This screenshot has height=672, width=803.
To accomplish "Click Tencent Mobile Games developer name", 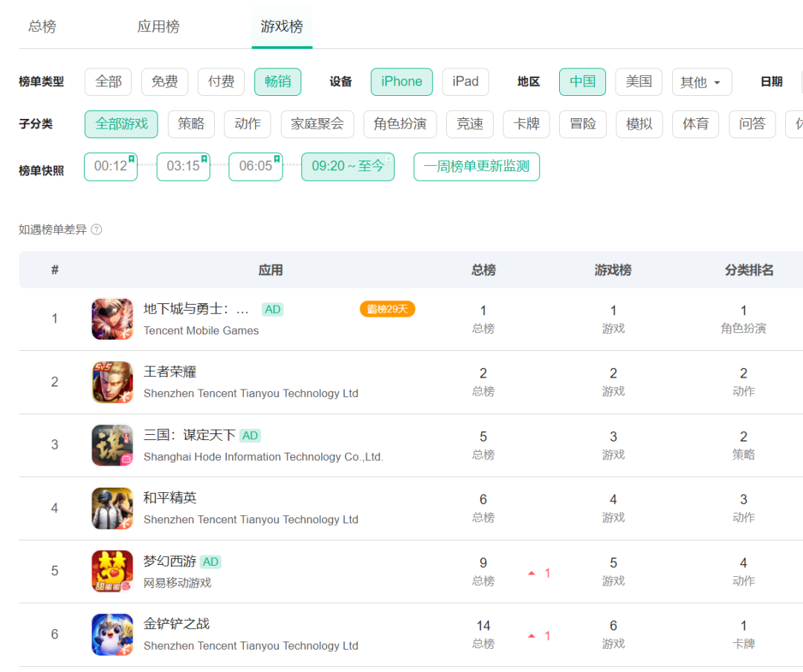I will (x=201, y=331).
